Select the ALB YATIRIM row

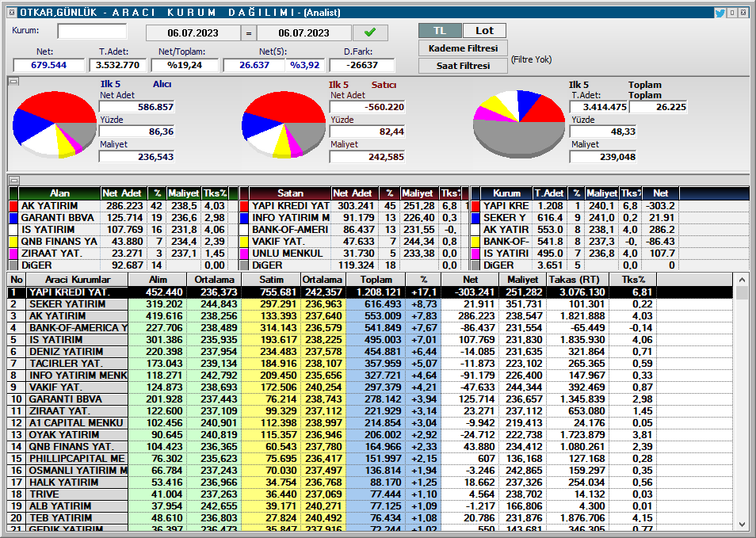click(x=370, y=506)
